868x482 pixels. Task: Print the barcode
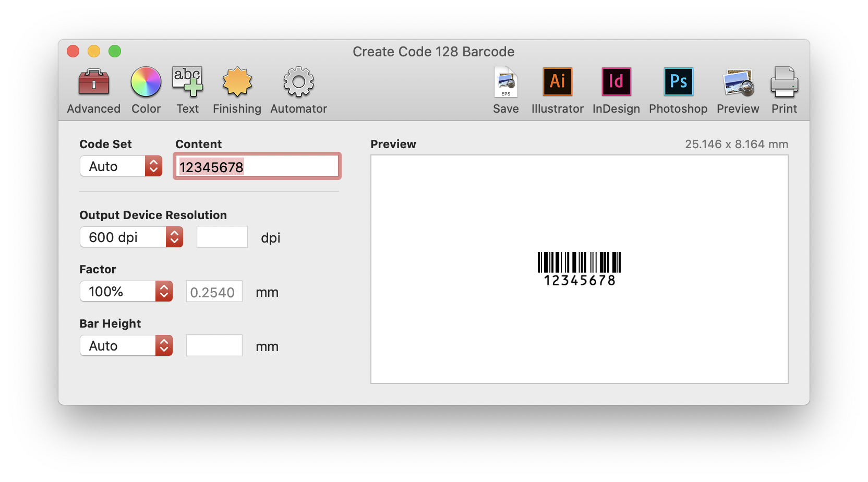click(785, 90)
